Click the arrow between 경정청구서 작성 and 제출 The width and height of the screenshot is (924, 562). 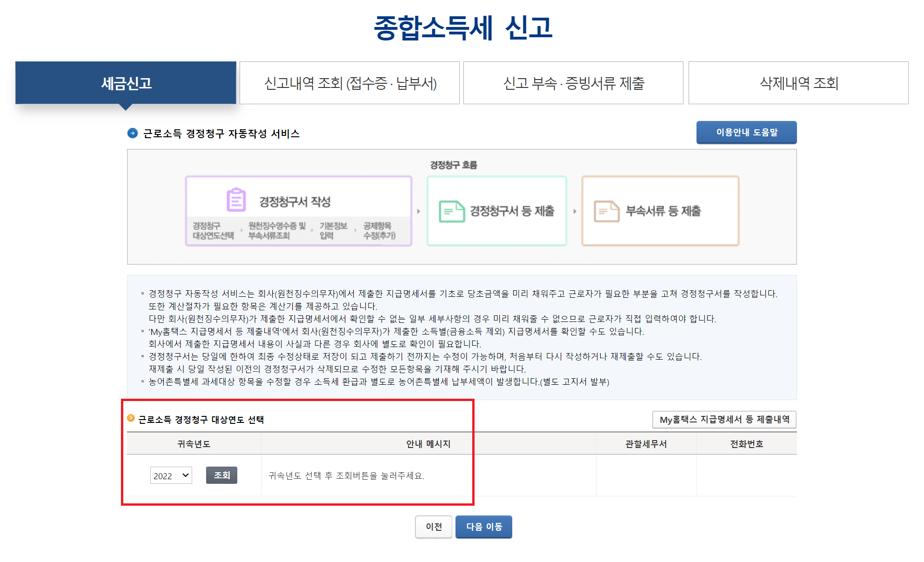419,211
